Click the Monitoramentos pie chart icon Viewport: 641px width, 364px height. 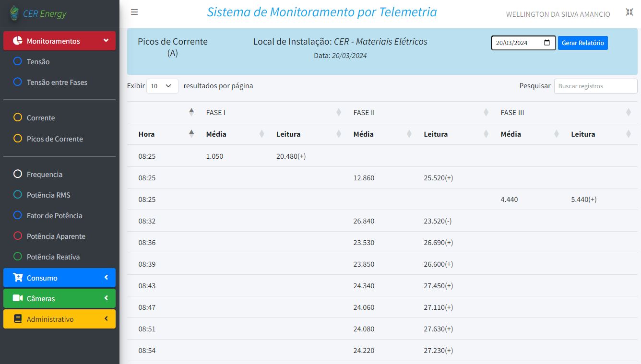pyautogui.click(x=18, y=41)
